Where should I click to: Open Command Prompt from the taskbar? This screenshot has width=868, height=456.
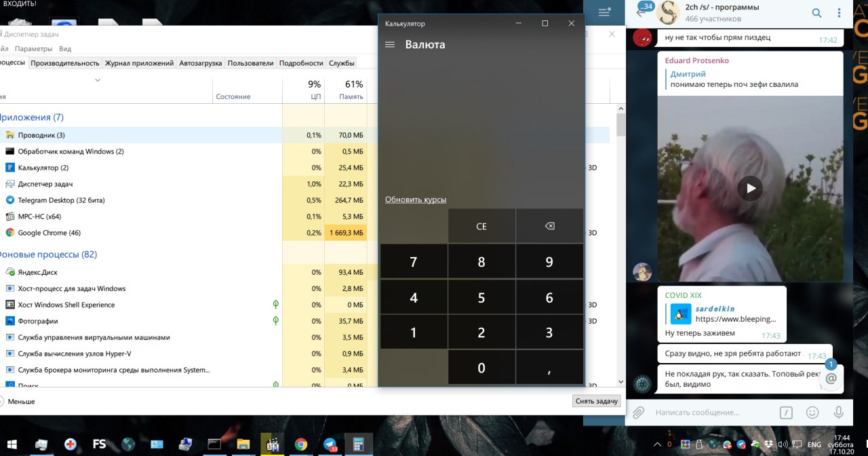[214, 444]
